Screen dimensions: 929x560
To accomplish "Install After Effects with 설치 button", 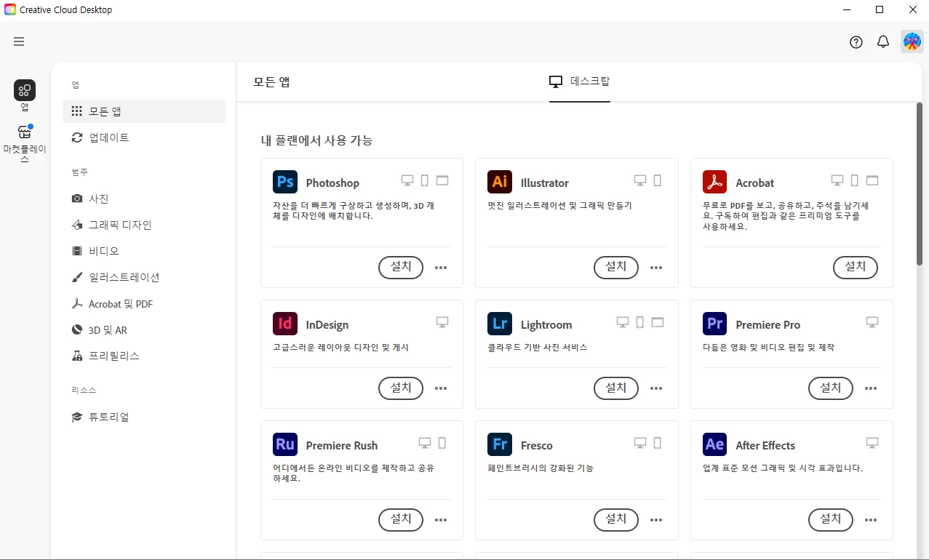I will 831,520.
